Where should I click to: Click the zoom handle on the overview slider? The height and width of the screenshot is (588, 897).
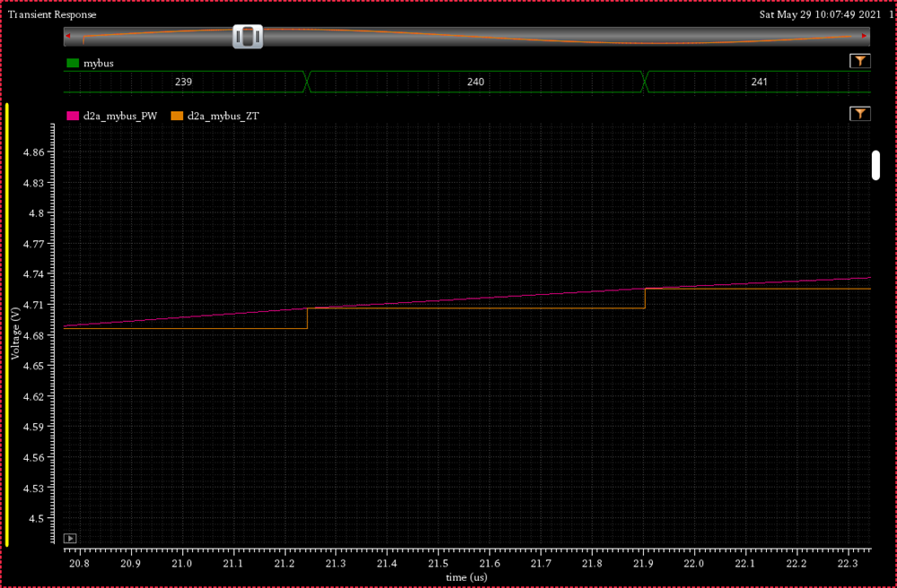[x=248, y=37]
